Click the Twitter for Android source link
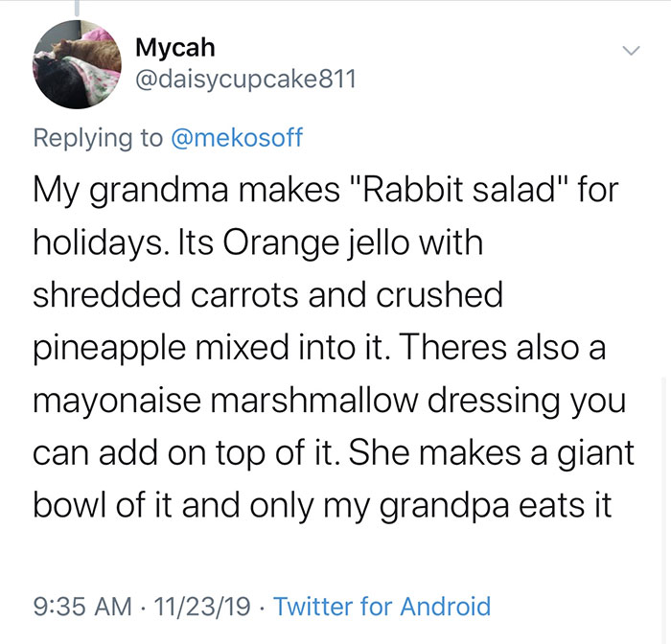This screenshot has width=671, height=644. (x=382, y=606)
